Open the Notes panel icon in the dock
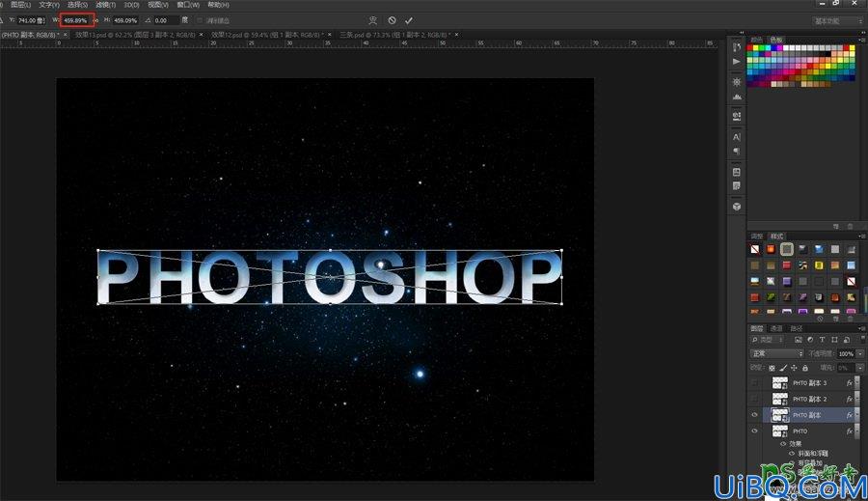The height and width of the screenshot is (501, 868). click(x=736, y=186)
